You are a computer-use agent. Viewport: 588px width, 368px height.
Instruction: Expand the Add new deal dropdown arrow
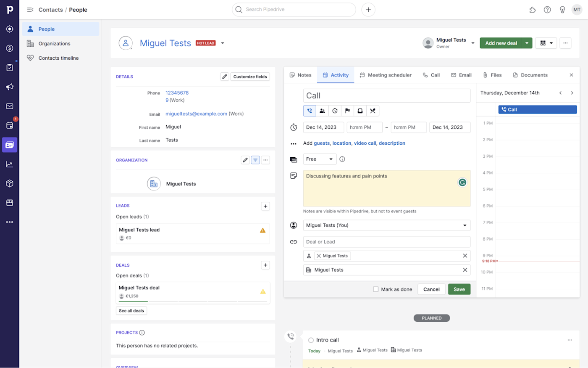click(x=527, y=43)
